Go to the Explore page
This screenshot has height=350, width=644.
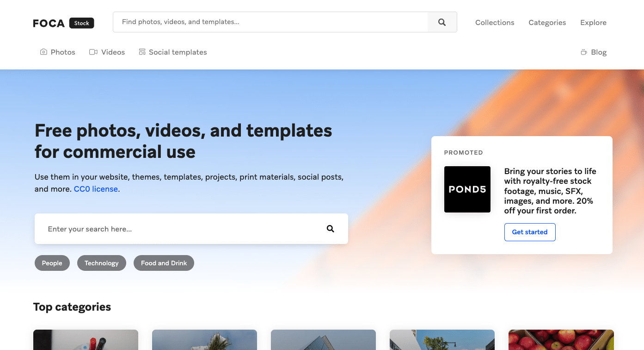[593, 23]
